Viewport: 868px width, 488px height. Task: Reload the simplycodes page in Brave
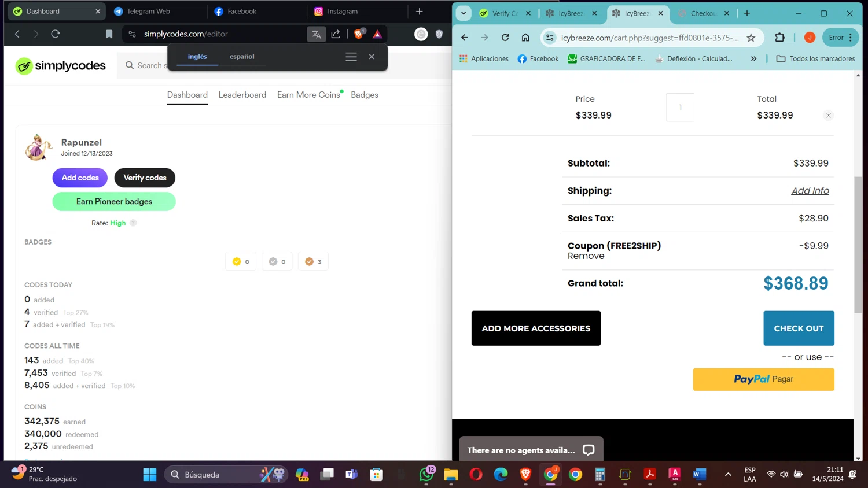coord(56,34)
